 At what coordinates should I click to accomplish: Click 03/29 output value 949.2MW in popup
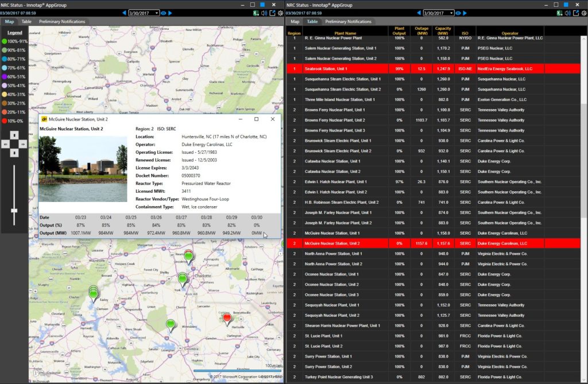pyautogui.click(x=231, y=233)
